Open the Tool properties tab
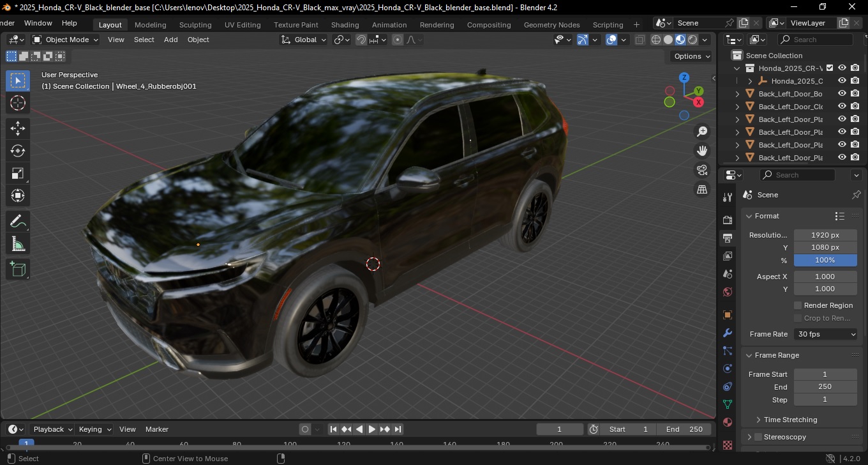Screen dimensions: 868x465 (728, 197)
